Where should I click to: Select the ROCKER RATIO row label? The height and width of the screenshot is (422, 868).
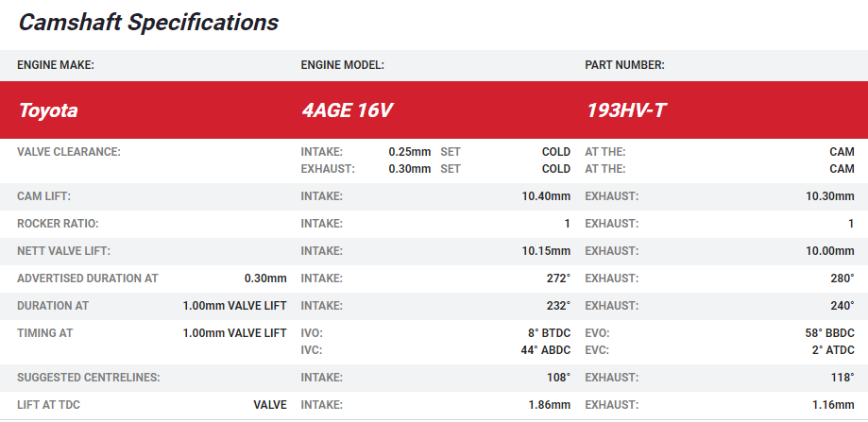[58, 224]
